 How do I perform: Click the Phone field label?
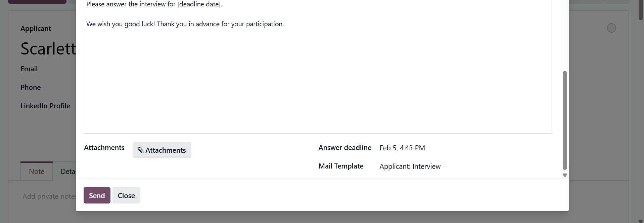[31, 87]
